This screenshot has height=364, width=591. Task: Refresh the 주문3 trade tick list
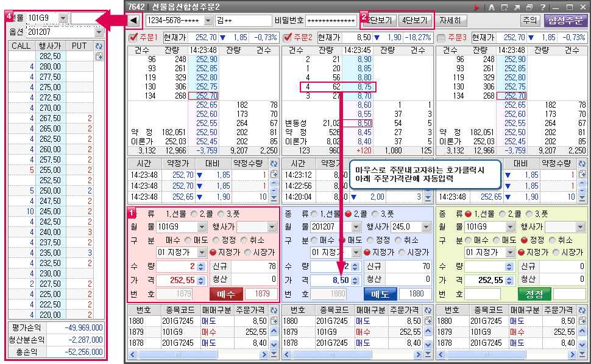pyautogui.click(x=582, y=164)
